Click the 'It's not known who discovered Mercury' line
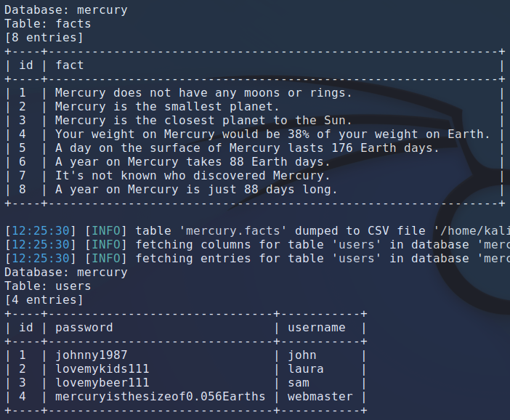 (193, 176)
